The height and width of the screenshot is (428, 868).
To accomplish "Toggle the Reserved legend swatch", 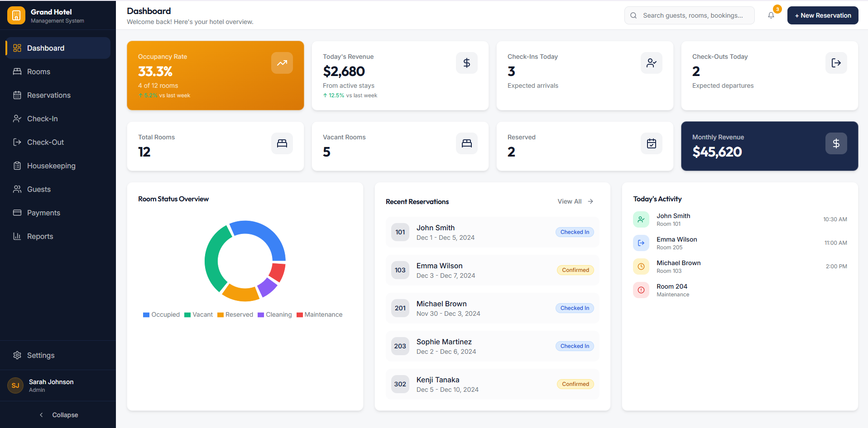I will click(x=221, y=315).
